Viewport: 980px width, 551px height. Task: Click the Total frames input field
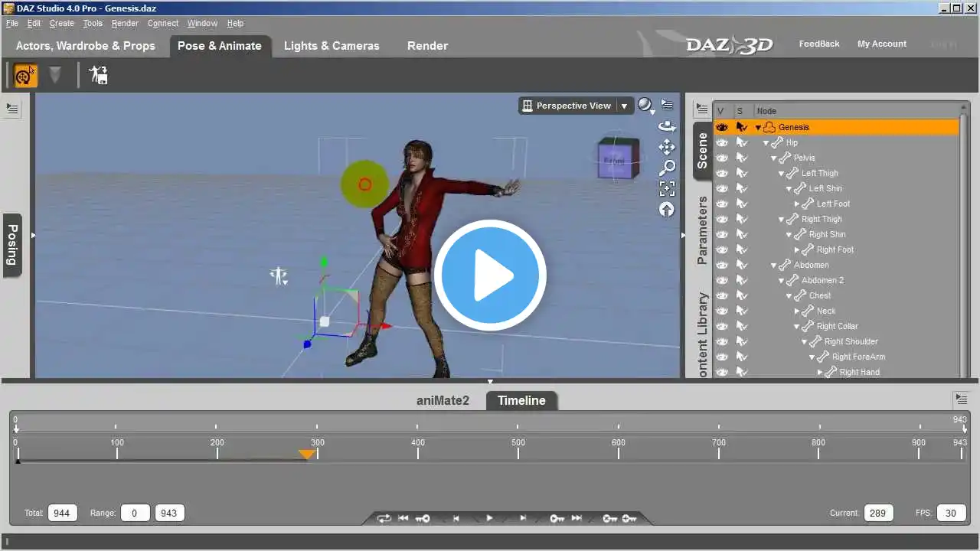[62, 513]
